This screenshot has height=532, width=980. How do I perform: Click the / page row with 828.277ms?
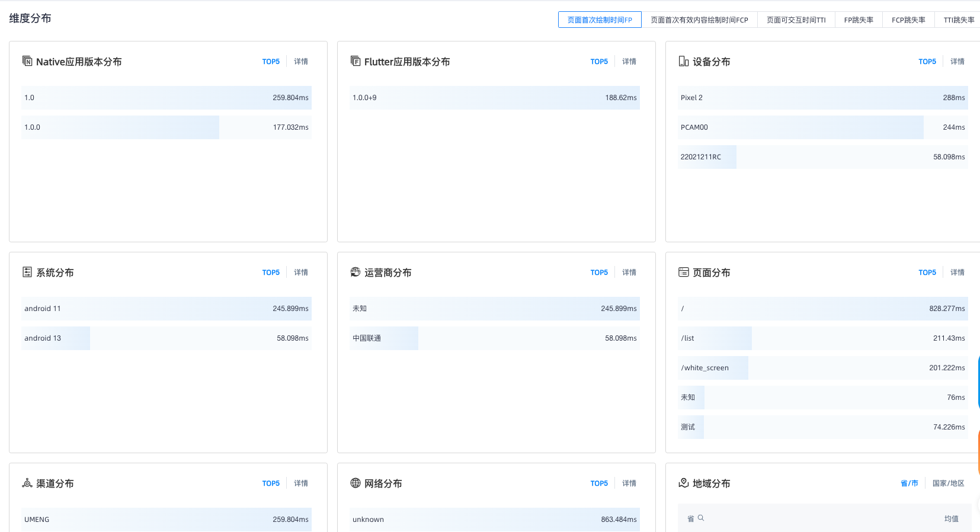[823, 309]
